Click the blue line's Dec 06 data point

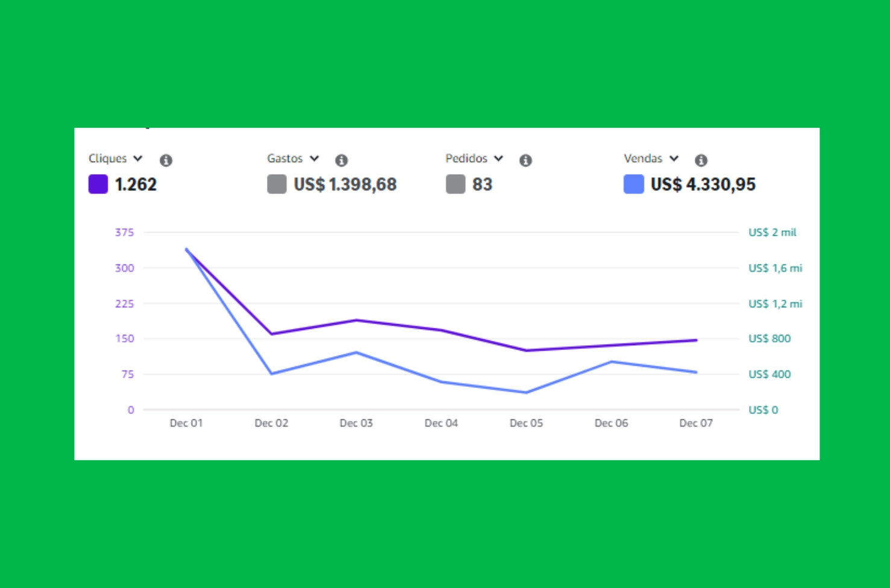pos(612,361)
